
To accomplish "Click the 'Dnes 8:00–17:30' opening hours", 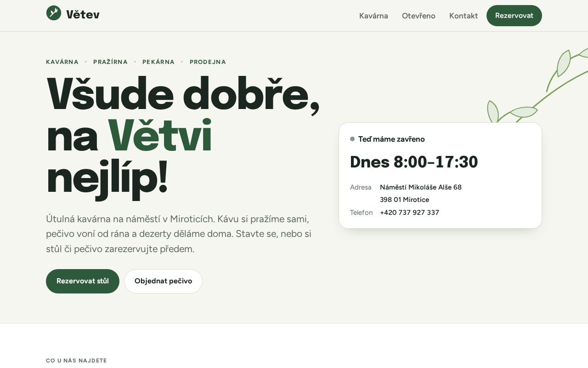I will click(414, 162).
